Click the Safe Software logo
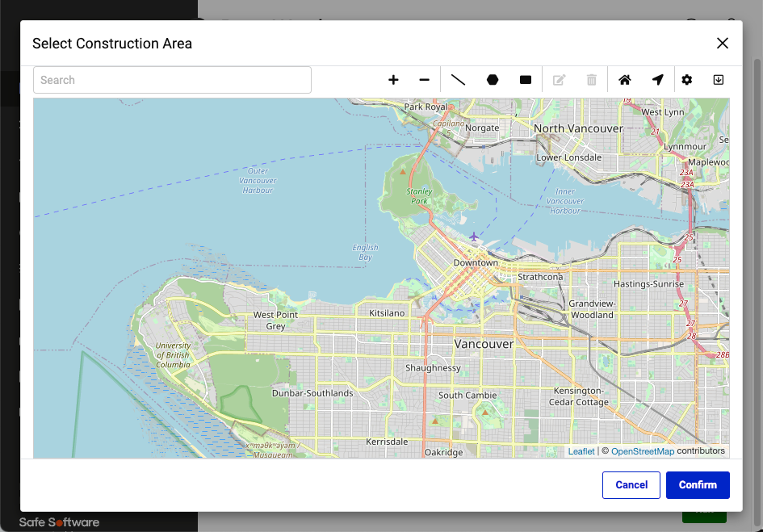 pos(59,522)
